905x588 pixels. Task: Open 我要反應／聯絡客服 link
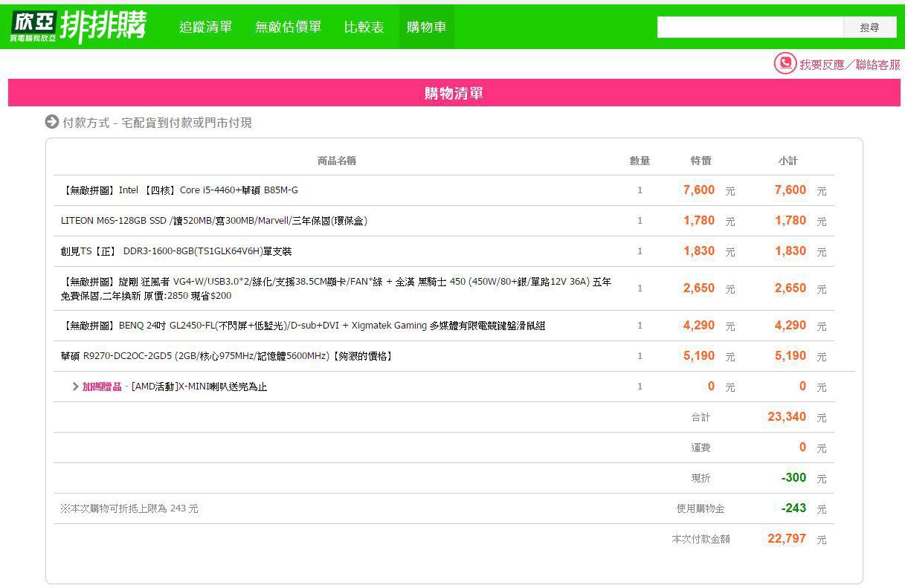click(850, 65)
